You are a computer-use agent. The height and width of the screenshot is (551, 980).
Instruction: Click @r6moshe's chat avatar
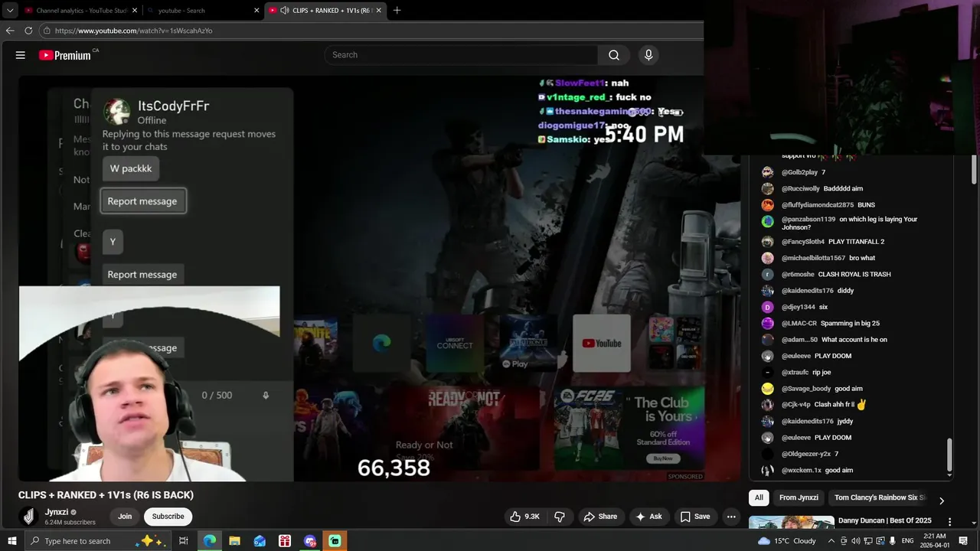tap(767, 275)
